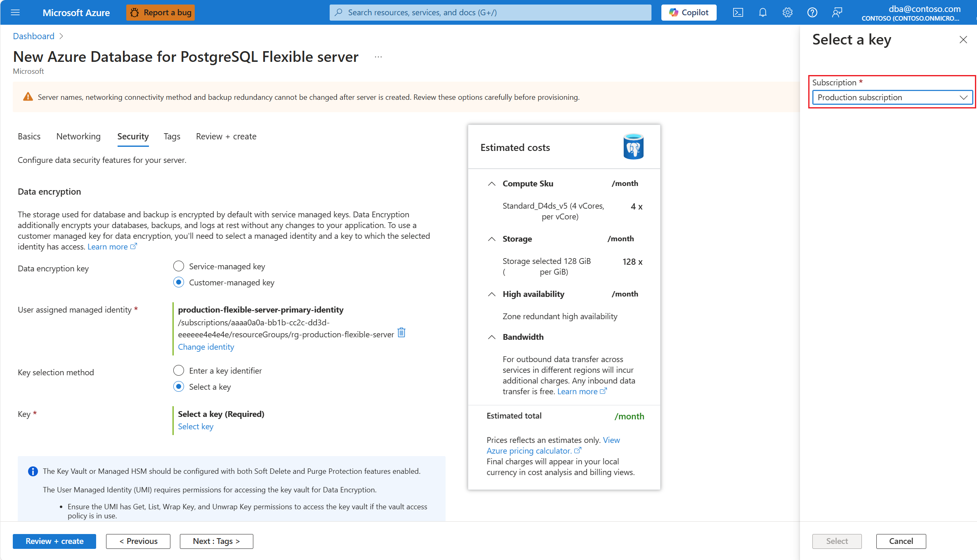Open the help question mark icon

812,12
